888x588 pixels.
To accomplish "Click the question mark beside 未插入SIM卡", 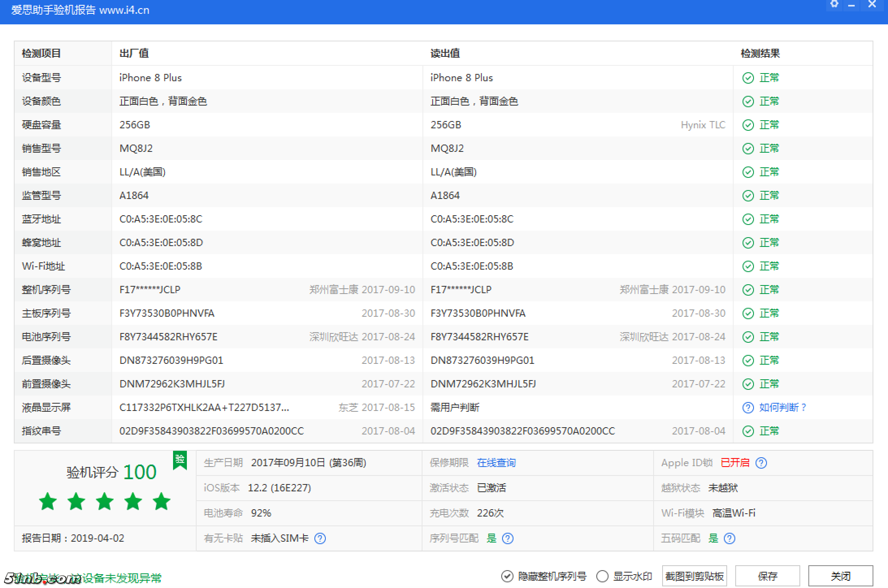I will click(x=320, y=538).
